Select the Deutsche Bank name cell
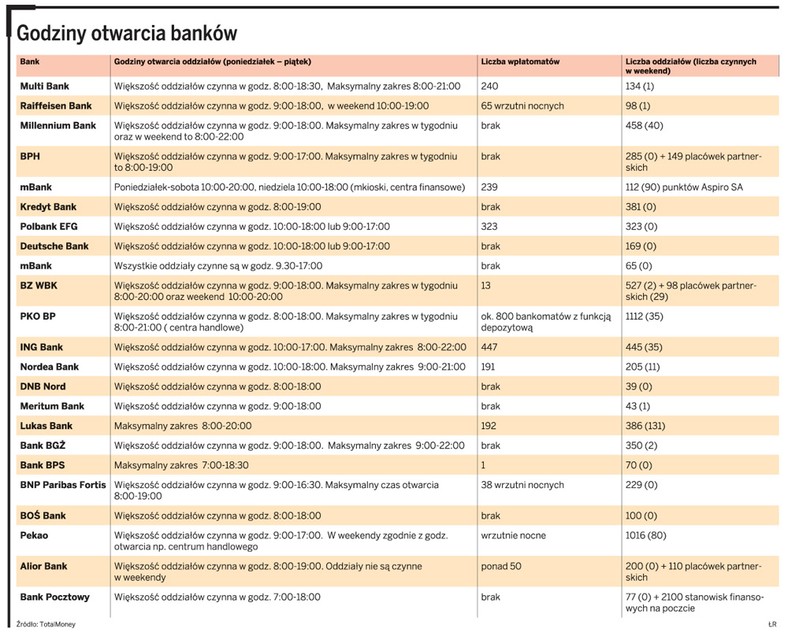The width and height of the screenshot is (788, 636). click(54, 246)
